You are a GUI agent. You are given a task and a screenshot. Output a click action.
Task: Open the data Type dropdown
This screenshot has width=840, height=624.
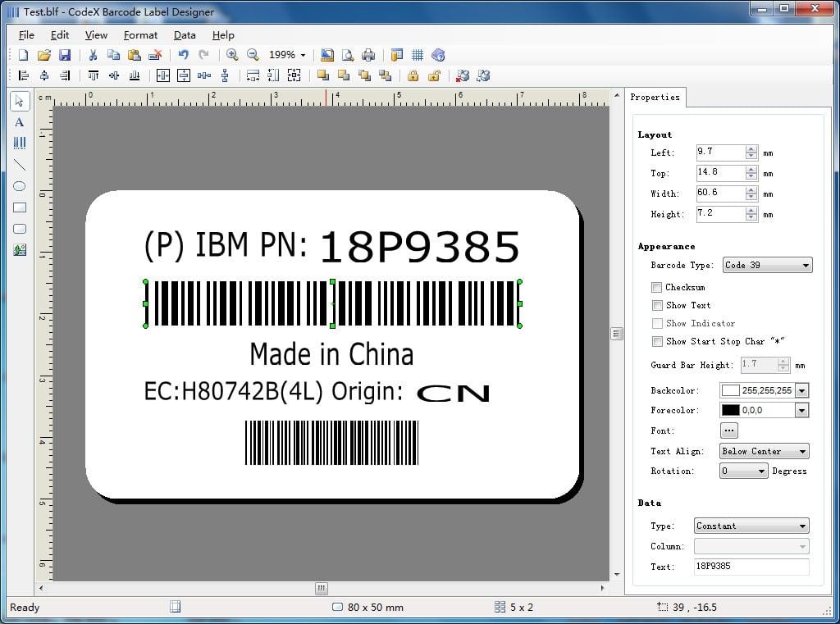pos(751,526)
